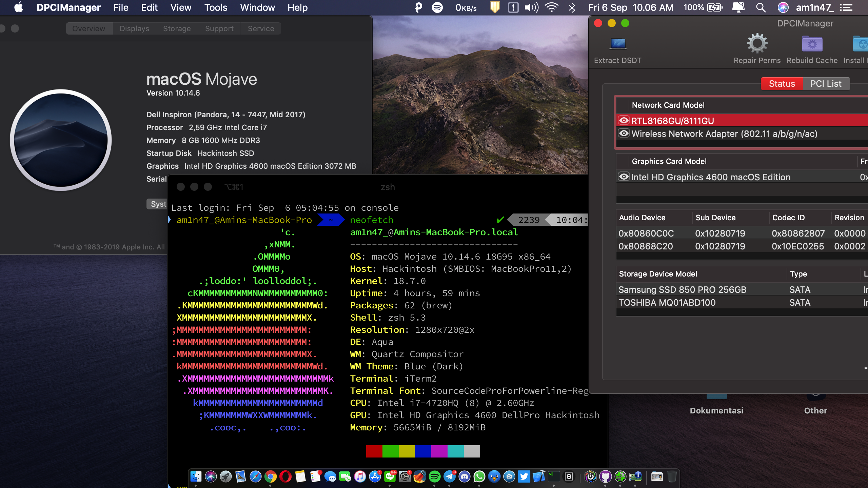Open the Trash in the Dock

[x=672, y=476]
